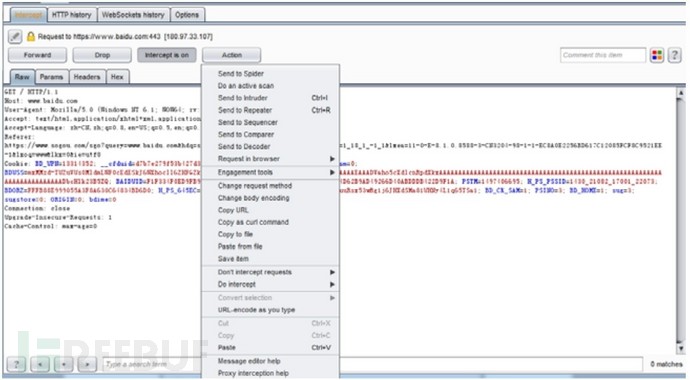Click the 'Host: www.baidu.com' header line

click(41, 101)
